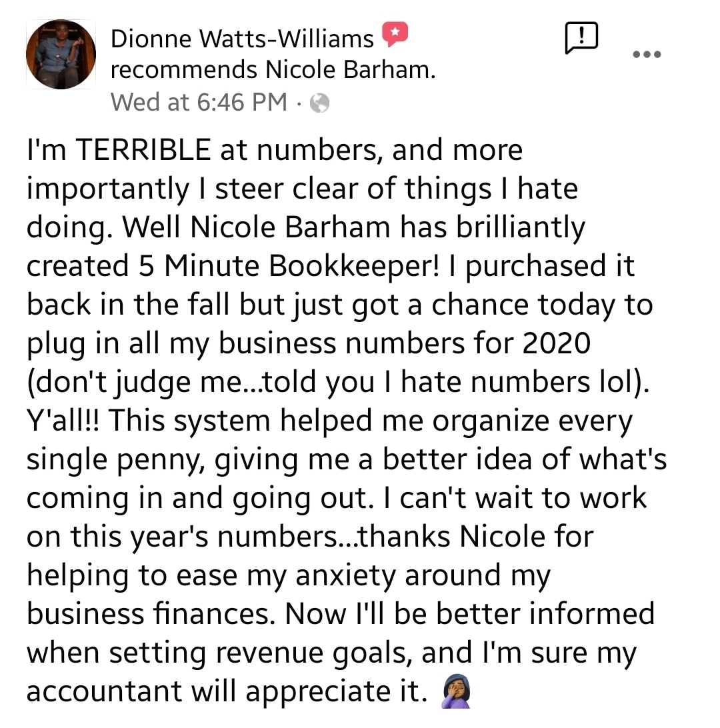Image resolution: width=720 pixels, height=728 pixels.
Task: Click the year 2020 in the post
Action: (556, 344)
